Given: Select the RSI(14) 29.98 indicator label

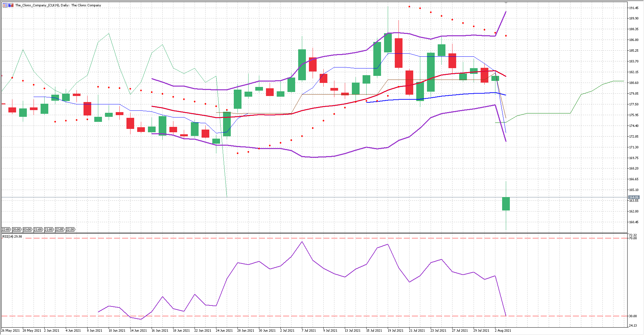Looking at the screenshot, I should pyautogui.click(x=12, y=237).
